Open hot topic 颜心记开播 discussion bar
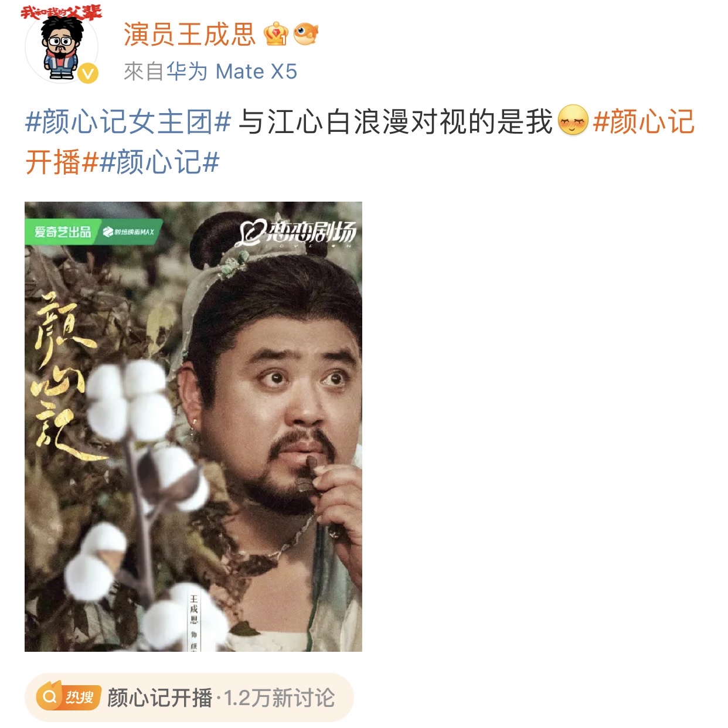728x728 pixels. click(x=189, y=698)
